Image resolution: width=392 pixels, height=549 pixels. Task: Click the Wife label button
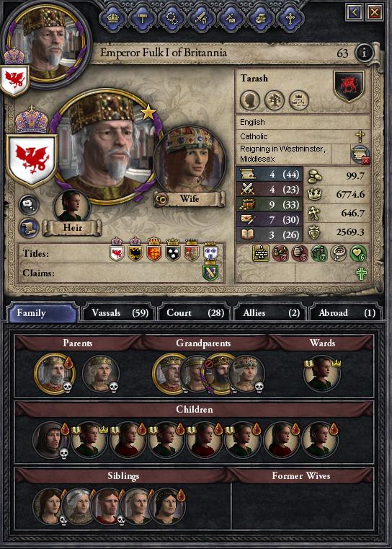click(x=190, y=199)
